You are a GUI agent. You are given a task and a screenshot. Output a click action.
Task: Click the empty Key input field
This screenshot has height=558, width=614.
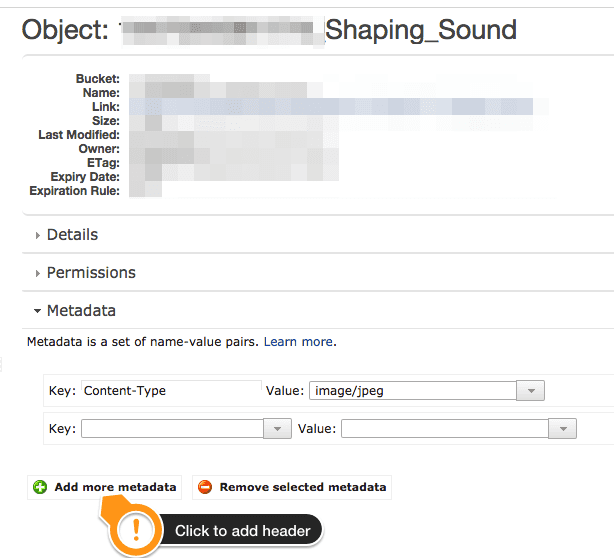click(171, 429)
